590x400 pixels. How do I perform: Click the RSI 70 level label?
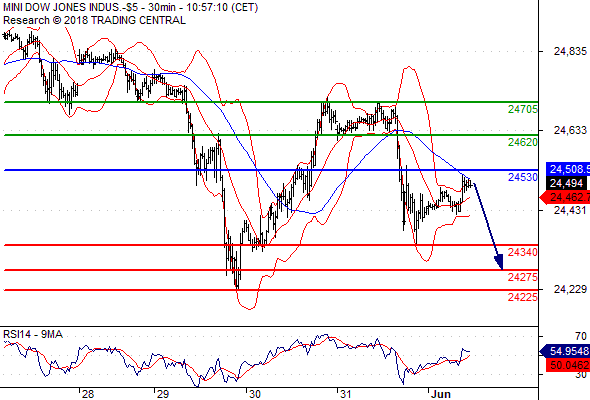[581, 336]
